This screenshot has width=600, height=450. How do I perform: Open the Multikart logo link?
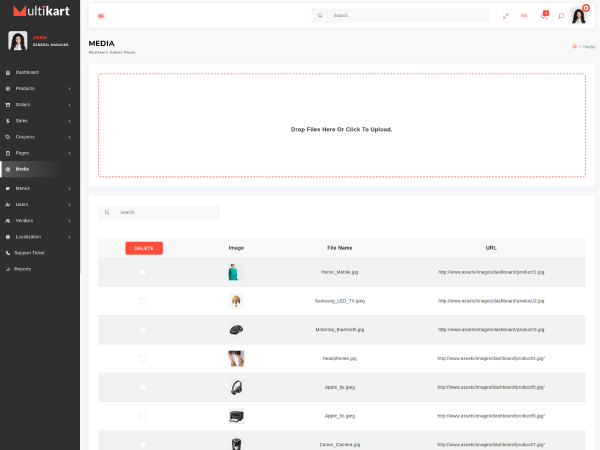40,15
